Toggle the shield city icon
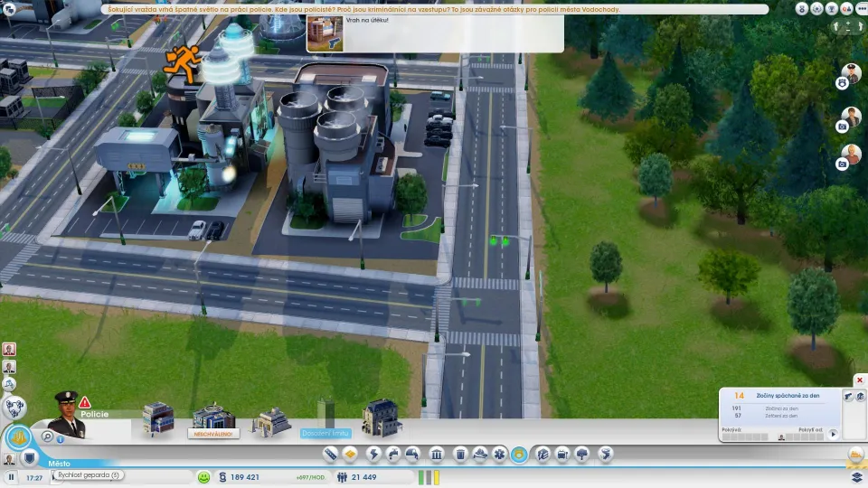 tap(29, 458)
